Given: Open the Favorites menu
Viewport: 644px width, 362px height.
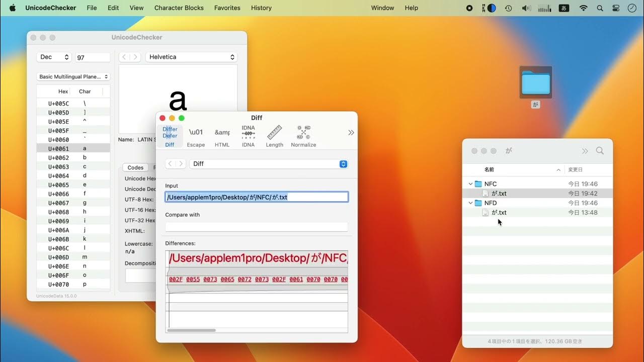Looking at the screenshot, I should pos(227,8).
